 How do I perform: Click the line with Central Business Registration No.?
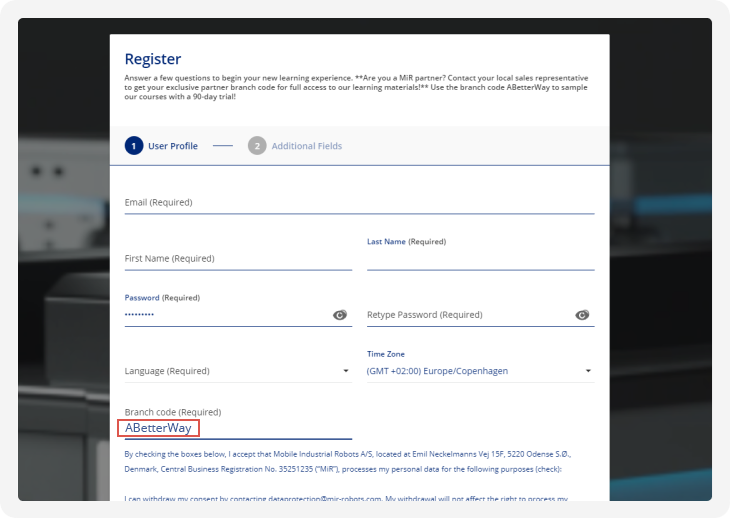coord(343,469)
